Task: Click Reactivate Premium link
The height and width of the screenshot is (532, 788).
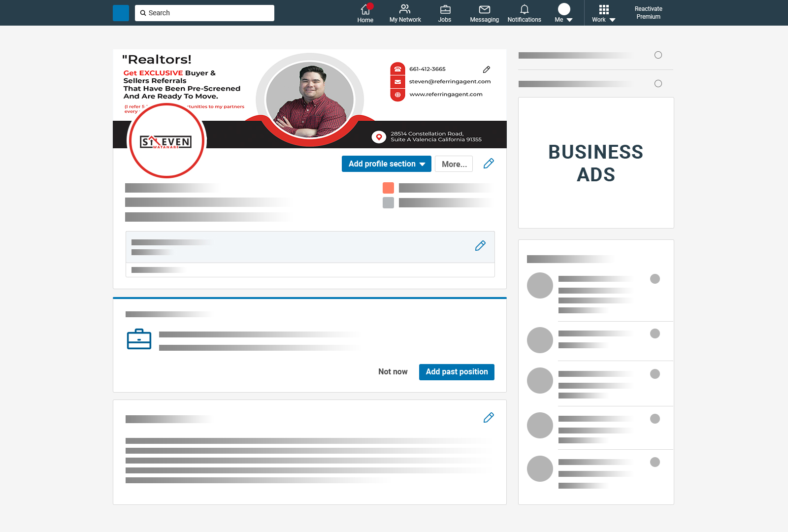Action: (x=648, y=13)
